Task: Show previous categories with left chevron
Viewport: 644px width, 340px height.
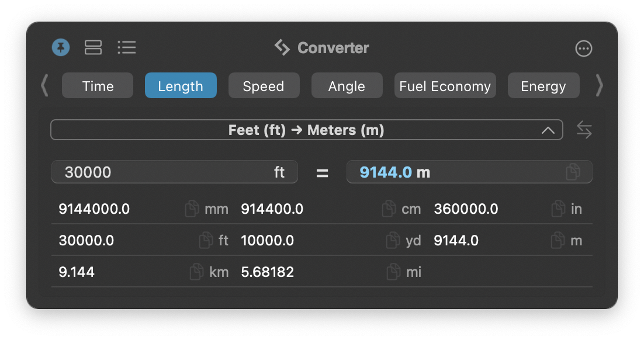Action: [x=44, y=85]
